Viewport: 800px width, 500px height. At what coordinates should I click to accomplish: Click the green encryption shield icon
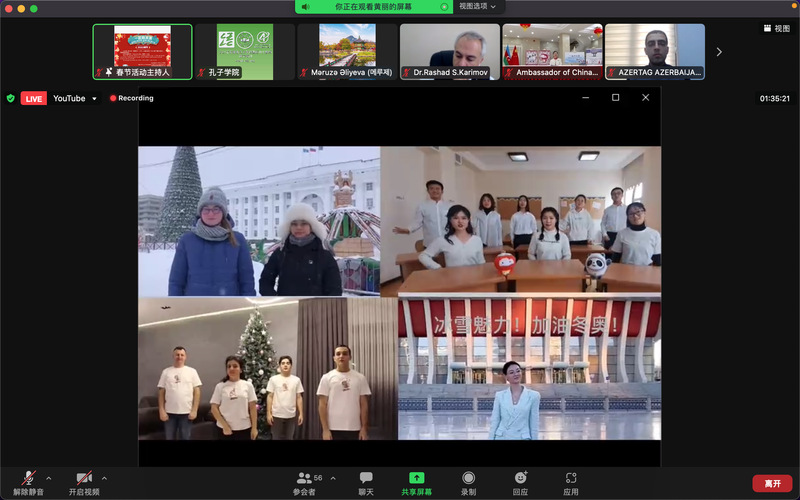point(10,98)
